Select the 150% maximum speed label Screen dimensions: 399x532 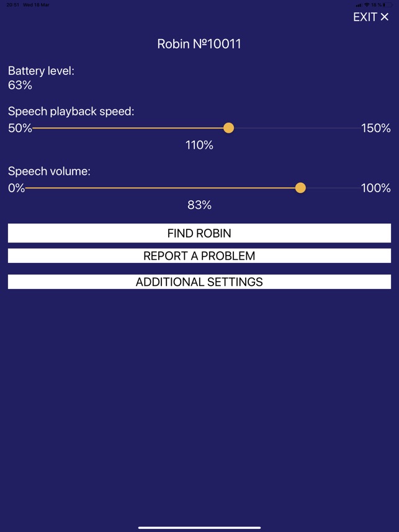(376, 128)
